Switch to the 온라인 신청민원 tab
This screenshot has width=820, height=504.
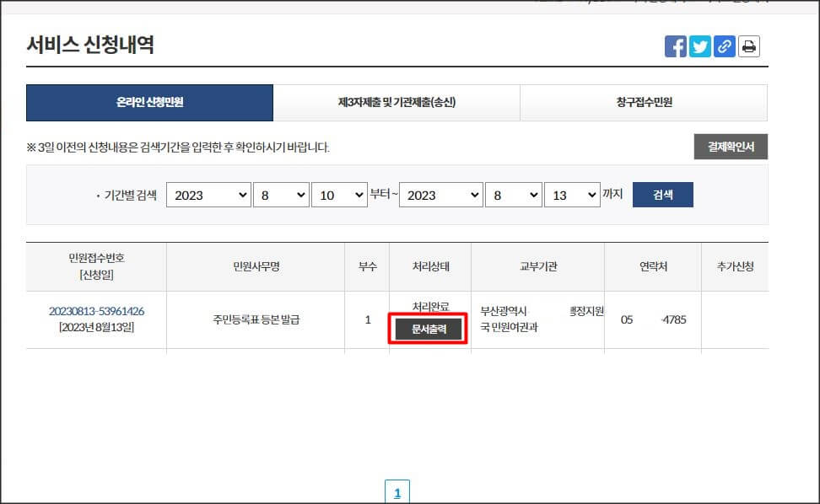click(150, 102)
